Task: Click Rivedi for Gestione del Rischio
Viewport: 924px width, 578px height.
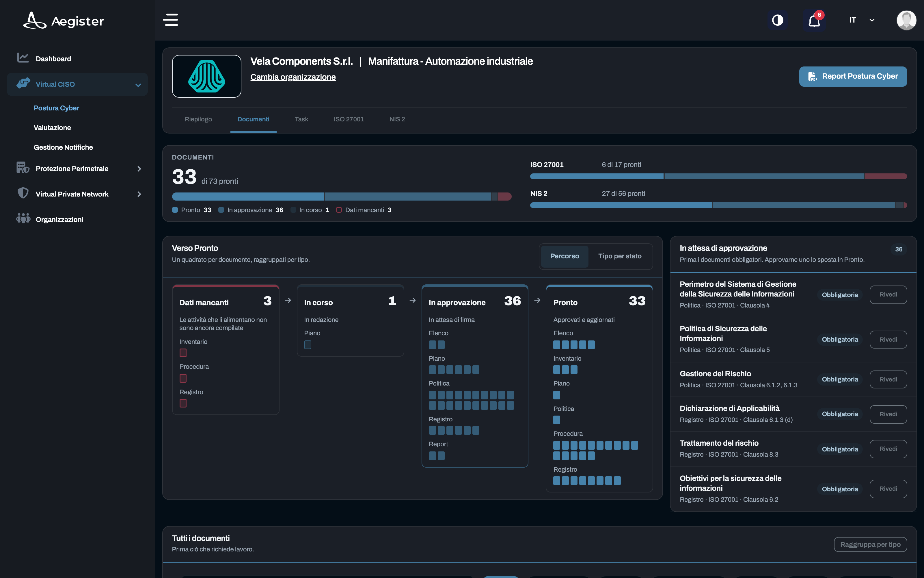Action: click(x=888, y=379)
